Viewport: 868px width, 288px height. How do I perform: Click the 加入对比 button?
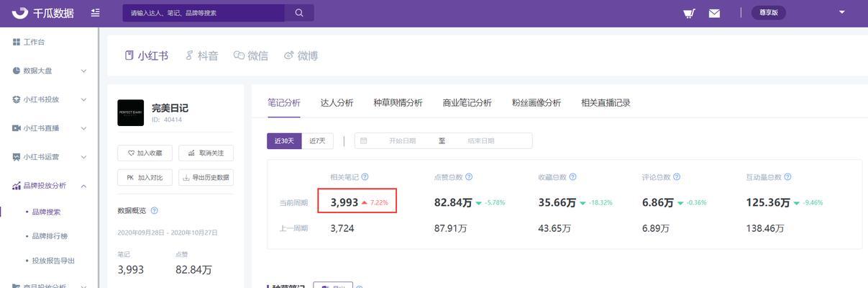[x=145, y=177]
